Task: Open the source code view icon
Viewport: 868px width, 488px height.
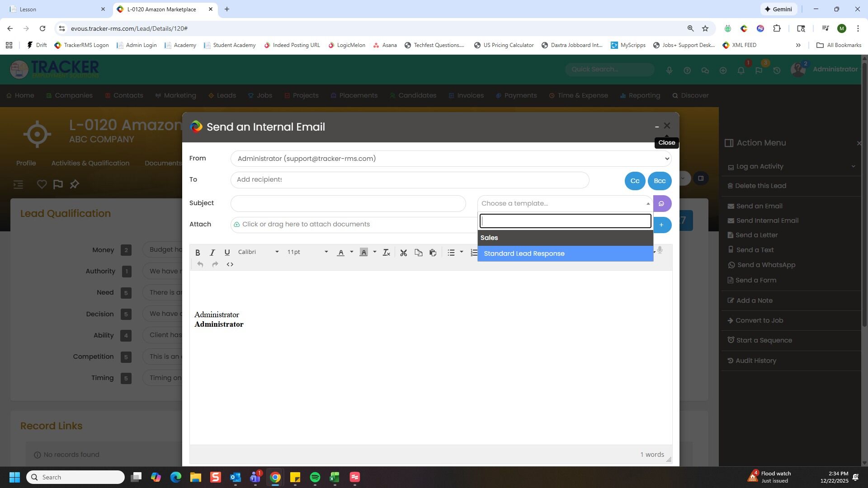Action: 230,265
